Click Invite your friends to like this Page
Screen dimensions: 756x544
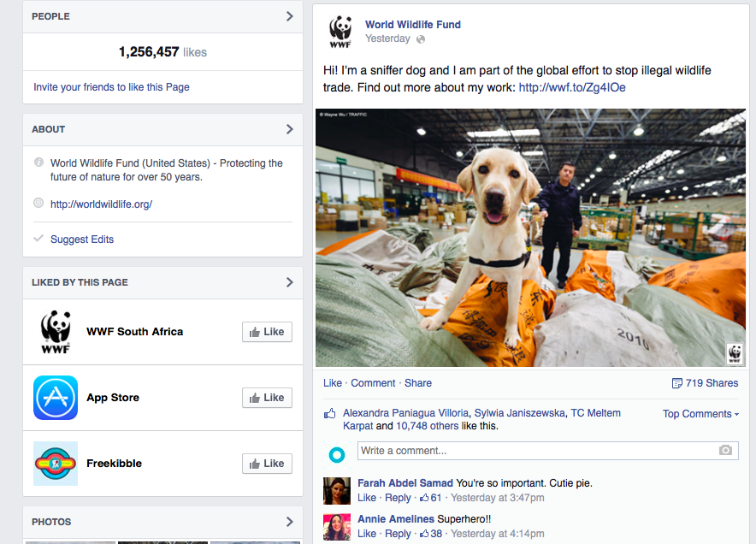(111, 87)
